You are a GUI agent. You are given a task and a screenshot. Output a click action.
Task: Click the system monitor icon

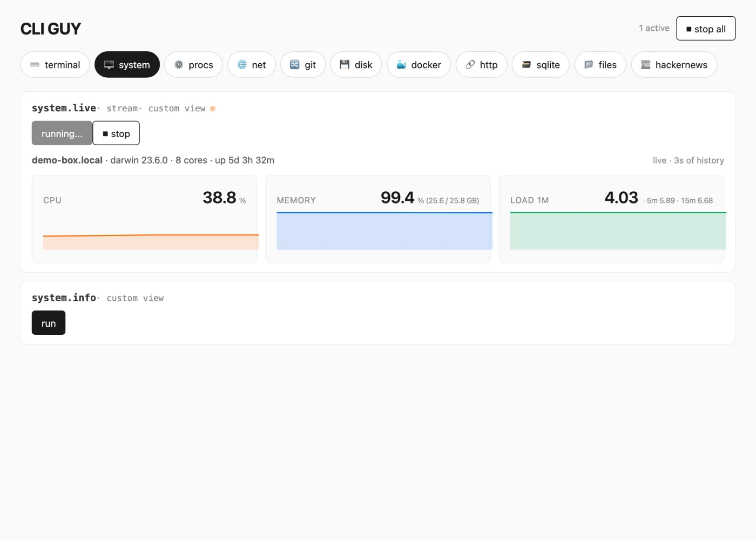[109, 65]
